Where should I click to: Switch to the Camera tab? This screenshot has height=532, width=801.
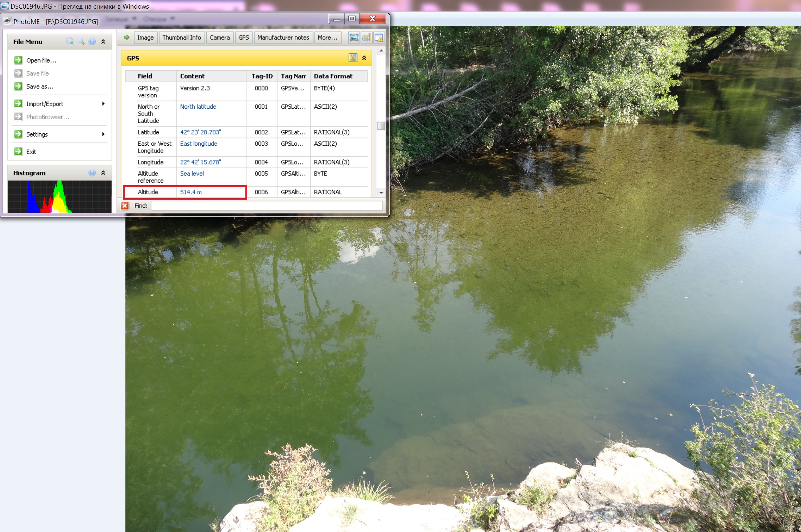[219, 38]
